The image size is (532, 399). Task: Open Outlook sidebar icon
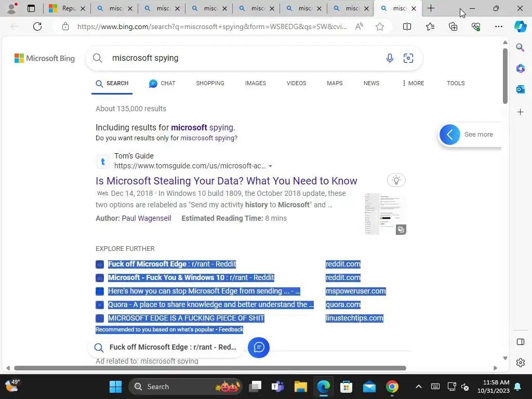(520, 89)
